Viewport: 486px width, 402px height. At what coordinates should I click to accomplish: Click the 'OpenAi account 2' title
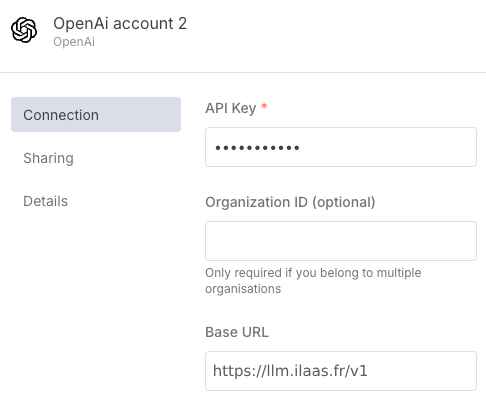pos(120,24)
